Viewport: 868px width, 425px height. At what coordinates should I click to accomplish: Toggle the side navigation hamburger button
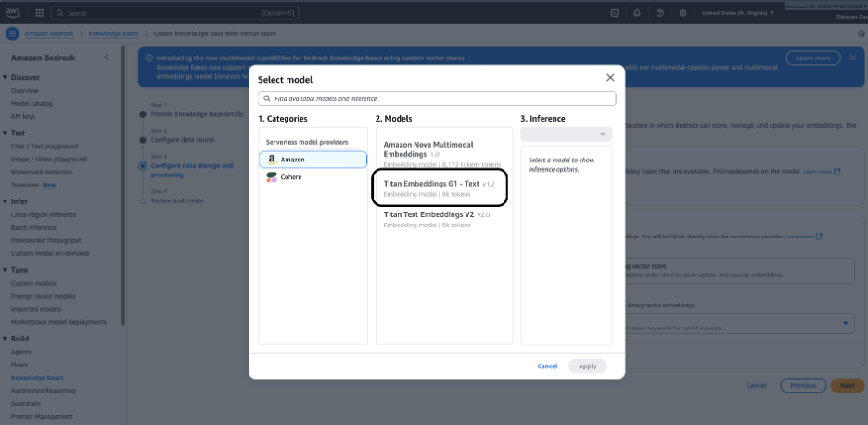(12, 33)
